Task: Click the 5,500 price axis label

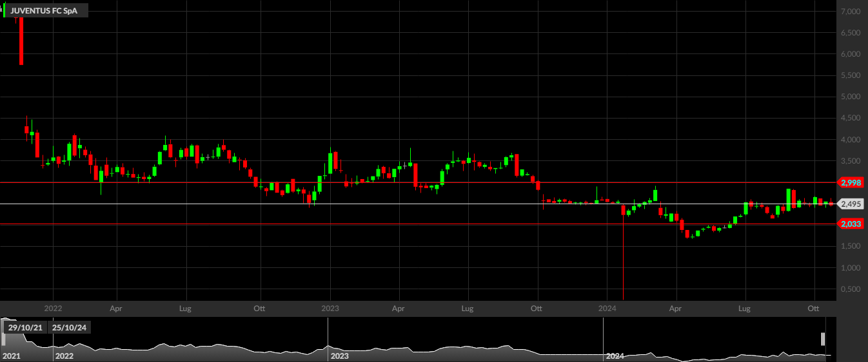Action: 851,75
